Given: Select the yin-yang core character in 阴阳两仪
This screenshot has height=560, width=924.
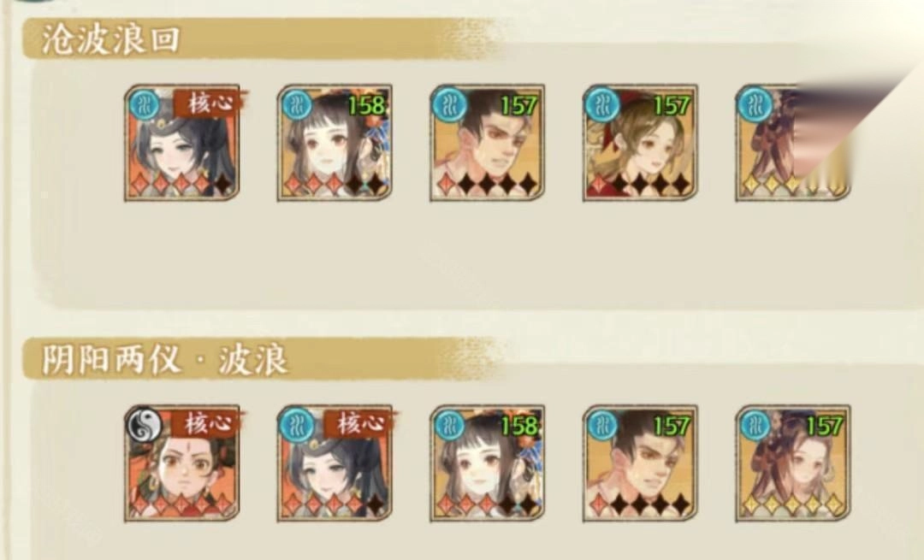Looking at the screenshot, I should (182, 463).
